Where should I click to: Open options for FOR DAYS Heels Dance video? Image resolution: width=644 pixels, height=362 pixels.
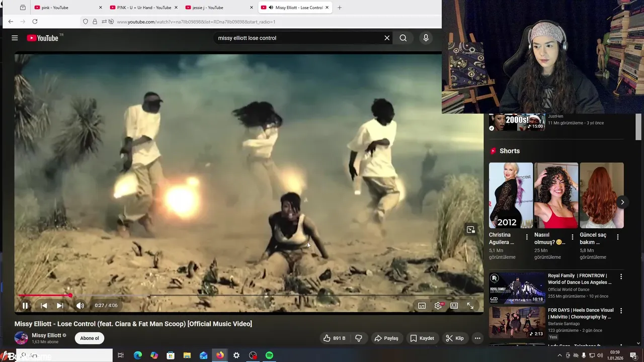point(621,311)
